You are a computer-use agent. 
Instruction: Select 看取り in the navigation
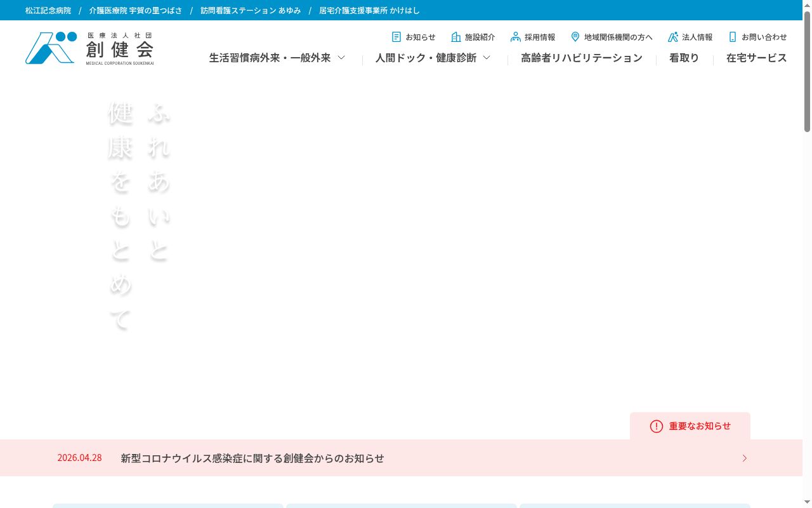[x=684, y=58]
